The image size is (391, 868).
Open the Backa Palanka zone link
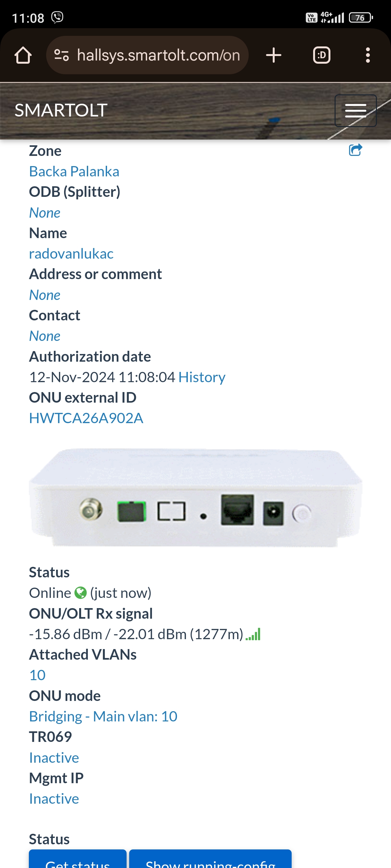tap(74, 172)
